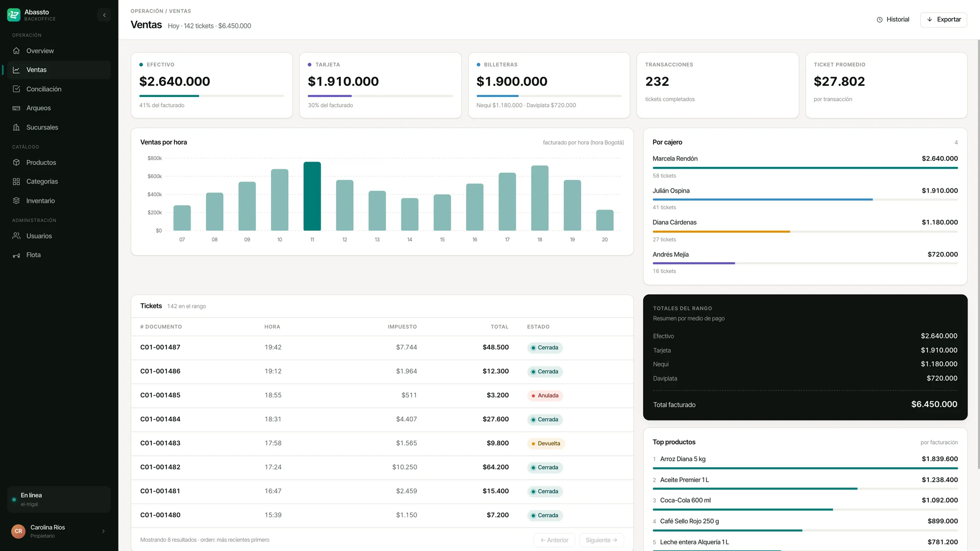Image resolution: width=980 pixels, height=551 pixels.
Task: Click the Billeteras progress bar
Action: tap(549, 96)
